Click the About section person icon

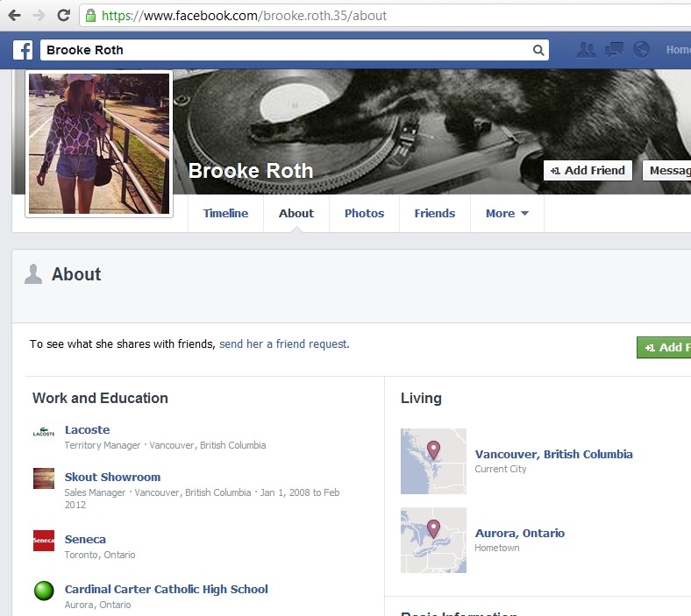[33, 274]
